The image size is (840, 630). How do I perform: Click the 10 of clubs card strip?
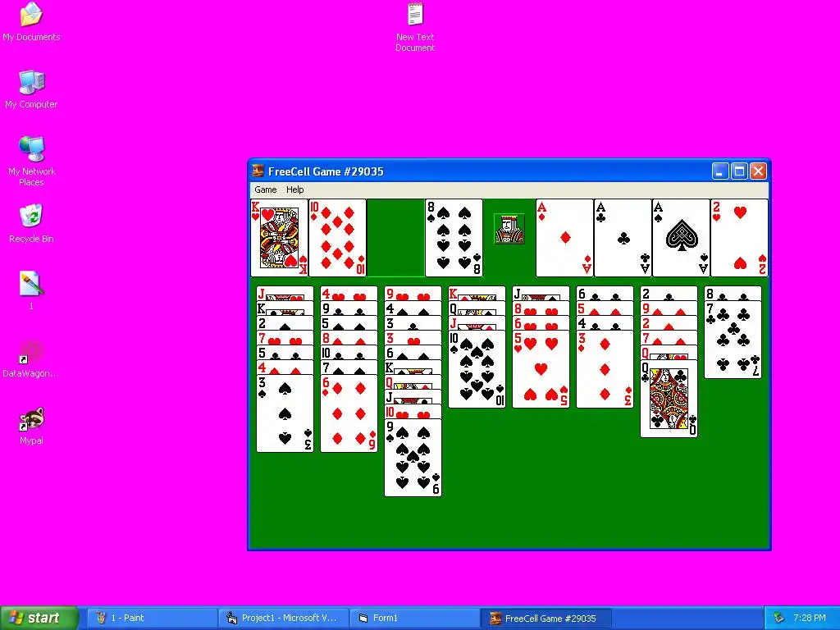(x=349, y=353)
